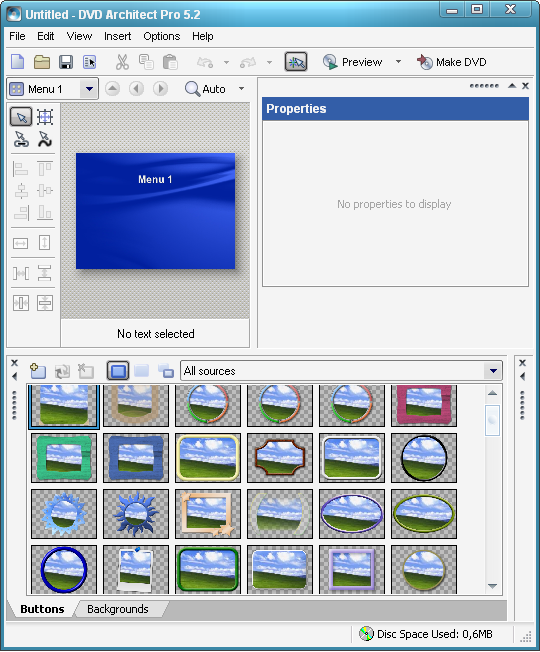The width and height of the screenshot is (540, 652).
Task: Start Preview of the DVD
Action: [x=353, y=62]
